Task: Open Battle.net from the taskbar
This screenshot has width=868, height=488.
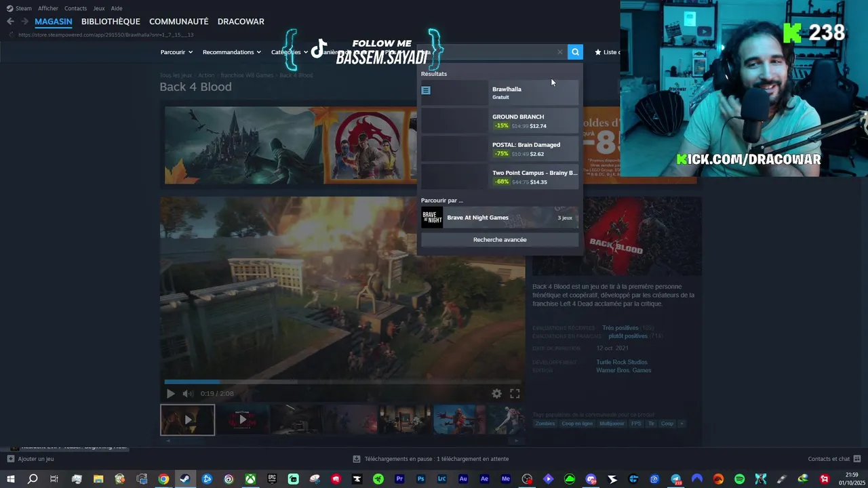Action: (x=207, y=479)
